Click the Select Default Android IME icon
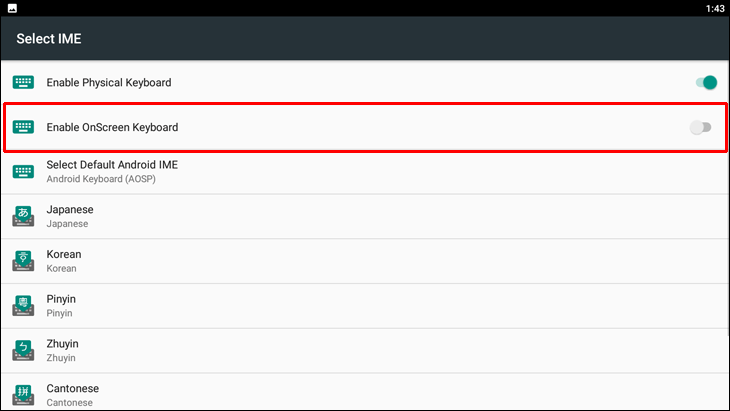Screen dimensions: 730x411 pyautogui.click(x=23, y=171)
